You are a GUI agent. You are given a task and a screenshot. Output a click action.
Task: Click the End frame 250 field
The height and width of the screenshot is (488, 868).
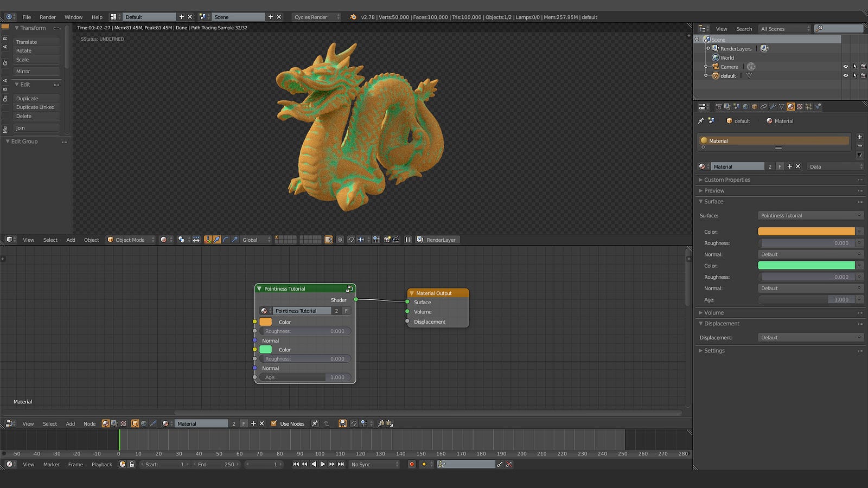pyautogui.click(x=216, y=464)
